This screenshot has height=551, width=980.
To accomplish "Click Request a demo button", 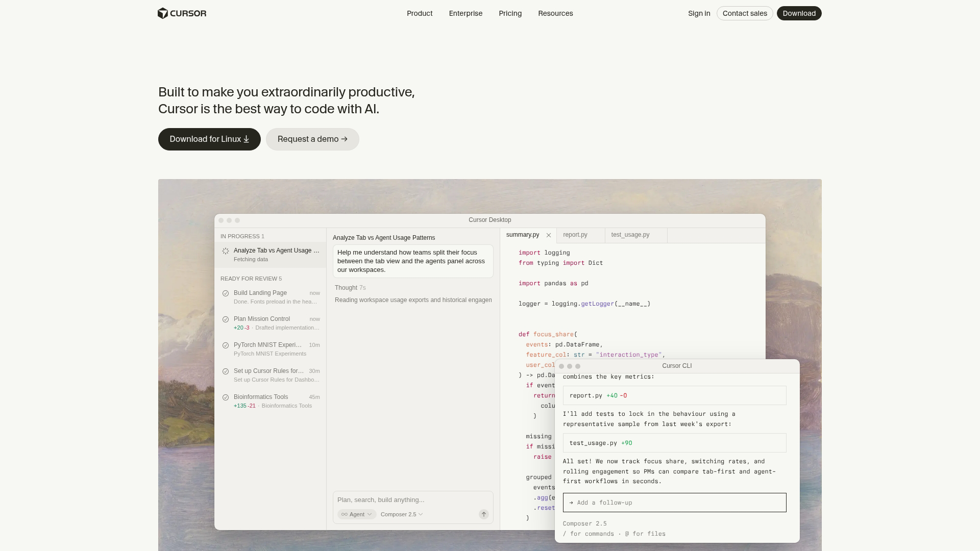I will pos(312,139).
